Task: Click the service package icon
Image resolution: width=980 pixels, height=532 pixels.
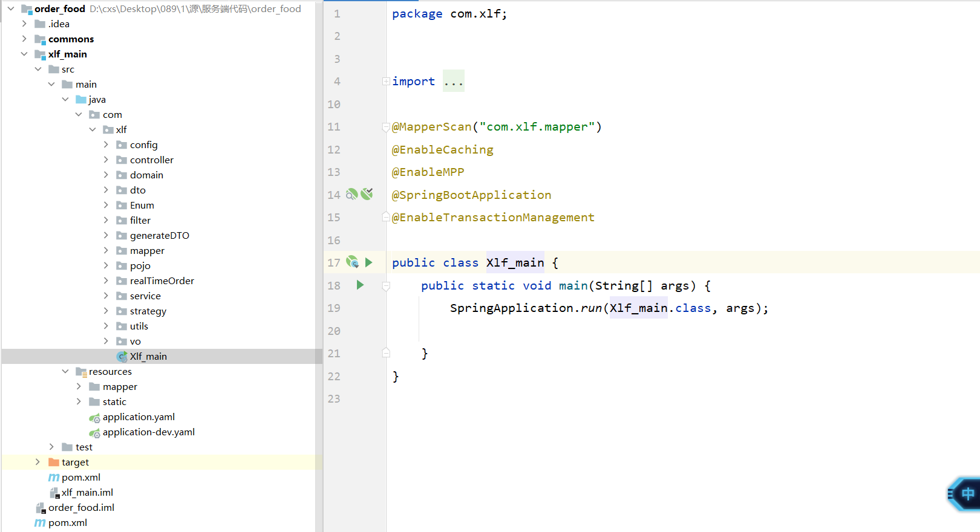Action: [122, 296]
